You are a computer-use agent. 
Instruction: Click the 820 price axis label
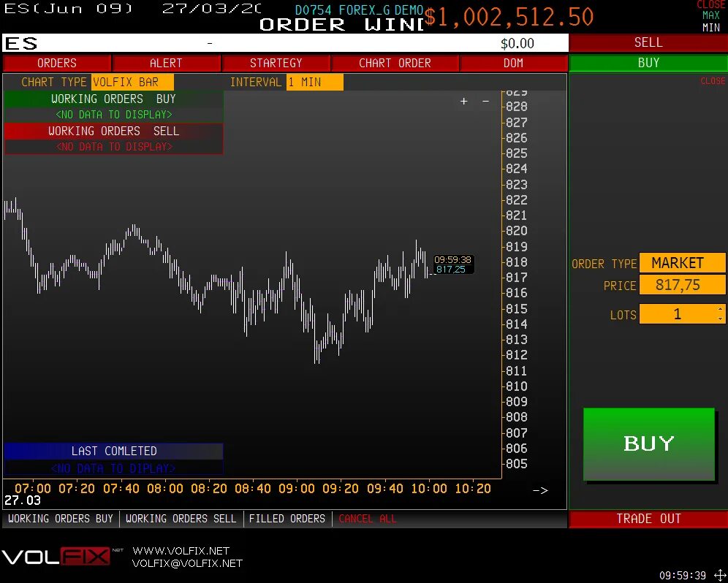click(516, 231)
